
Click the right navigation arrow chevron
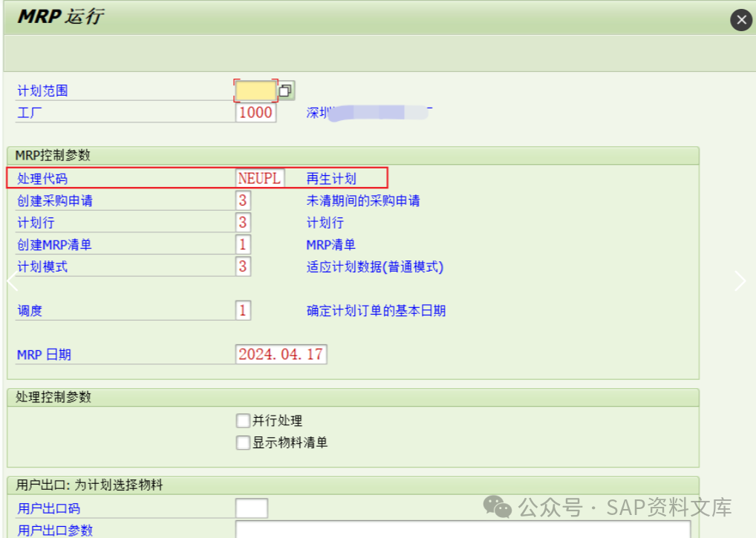740,281
